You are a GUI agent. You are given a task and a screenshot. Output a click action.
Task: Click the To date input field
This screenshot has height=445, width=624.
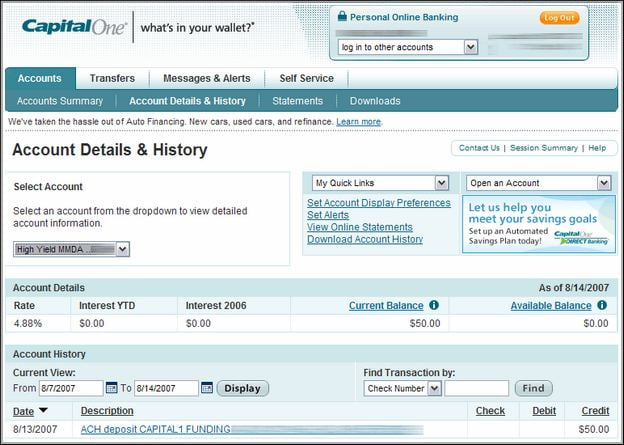click(x=166, y=388)
